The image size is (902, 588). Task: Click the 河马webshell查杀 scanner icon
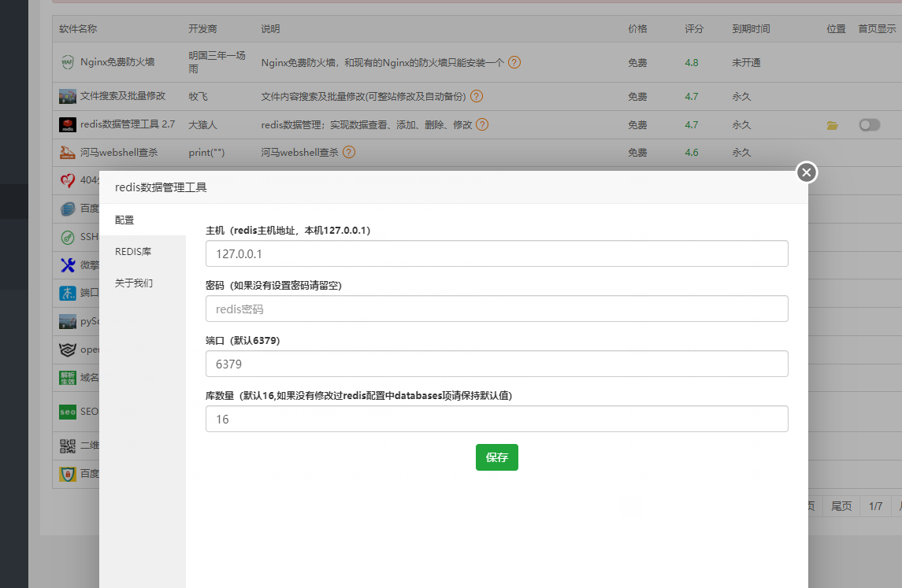69,152
